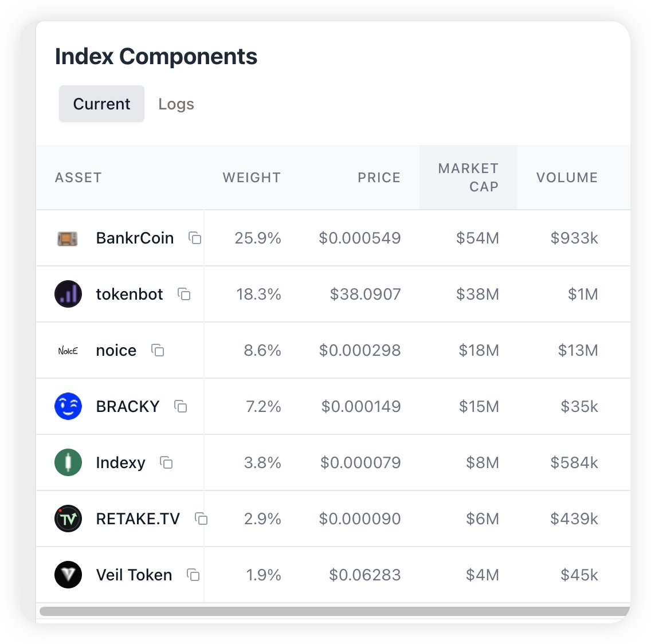
Task: Sort by the Volume column header
Action: point(566,178)
